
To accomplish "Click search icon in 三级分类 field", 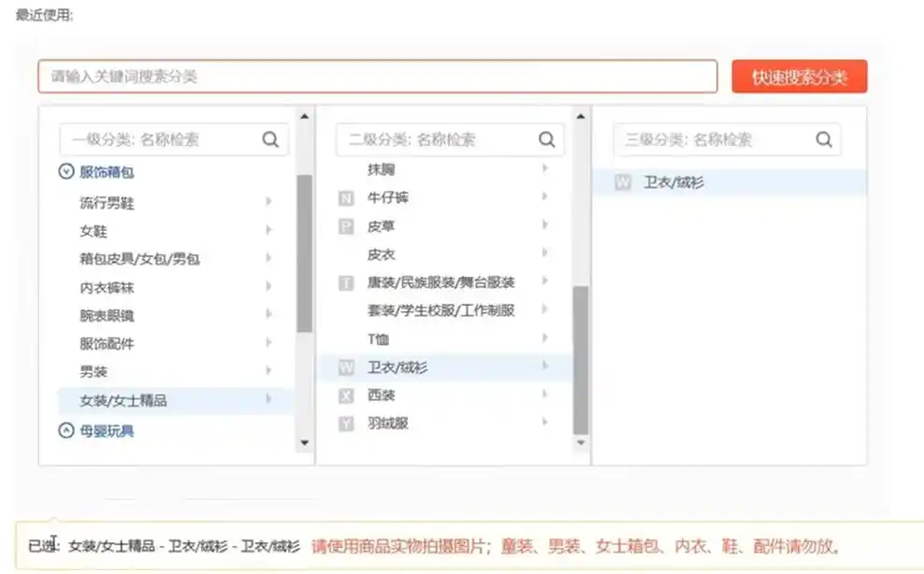I will point(824,140).
